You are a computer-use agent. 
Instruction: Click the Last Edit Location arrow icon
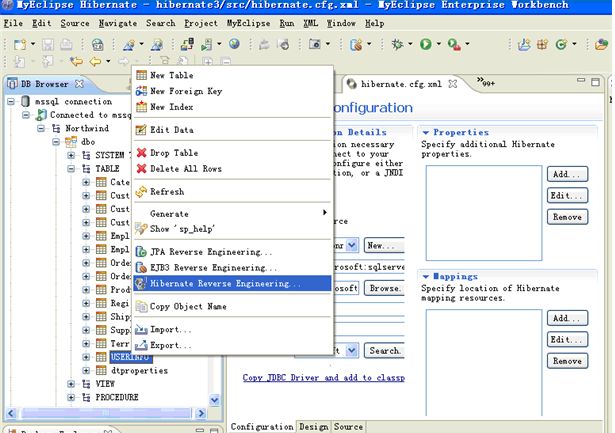pos(76,61)
